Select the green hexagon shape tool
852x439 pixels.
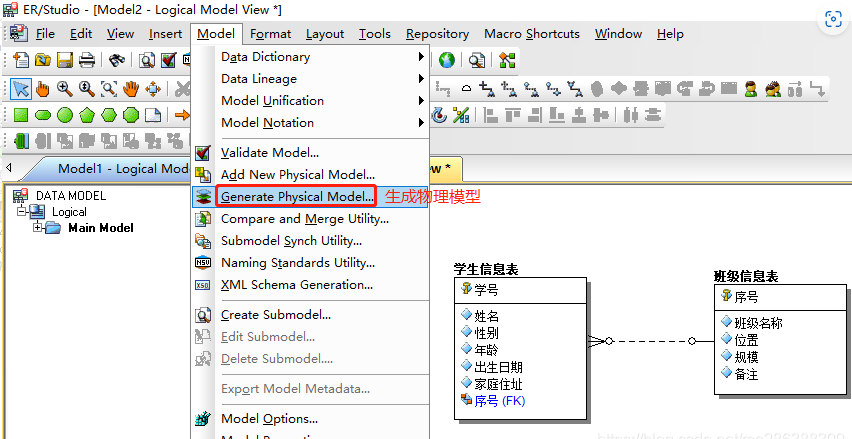pos(109,115)
